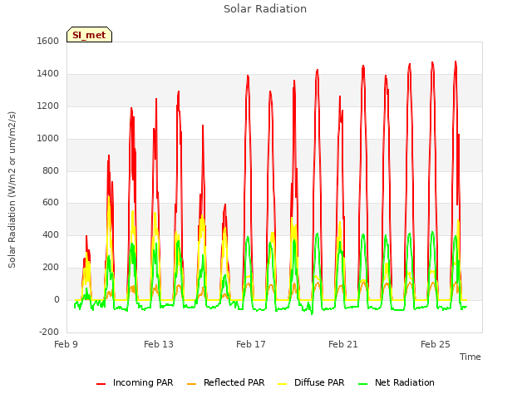Click the 600 y-axis tick label
532x399 pixels.
pyautogui.click(x=51, y=203)
